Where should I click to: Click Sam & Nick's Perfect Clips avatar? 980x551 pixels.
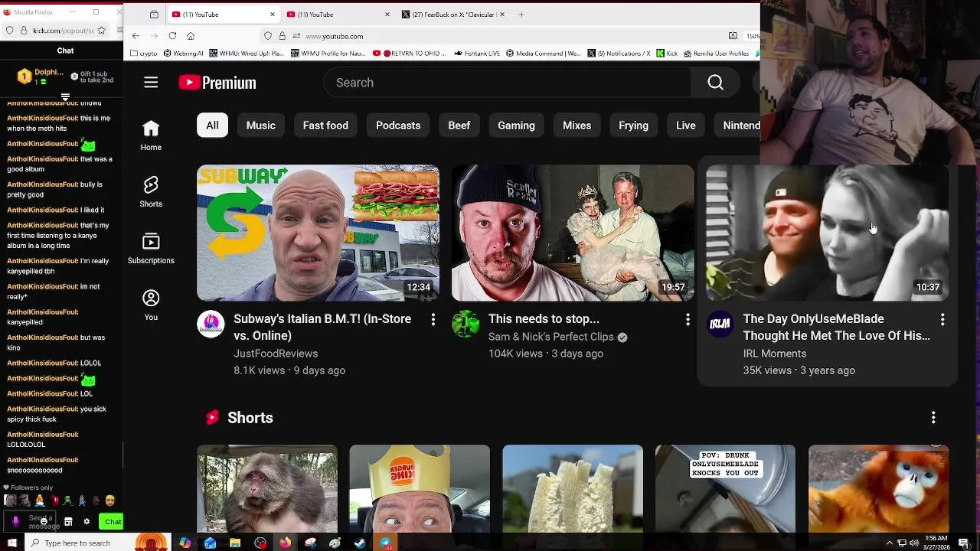[465, 324]
